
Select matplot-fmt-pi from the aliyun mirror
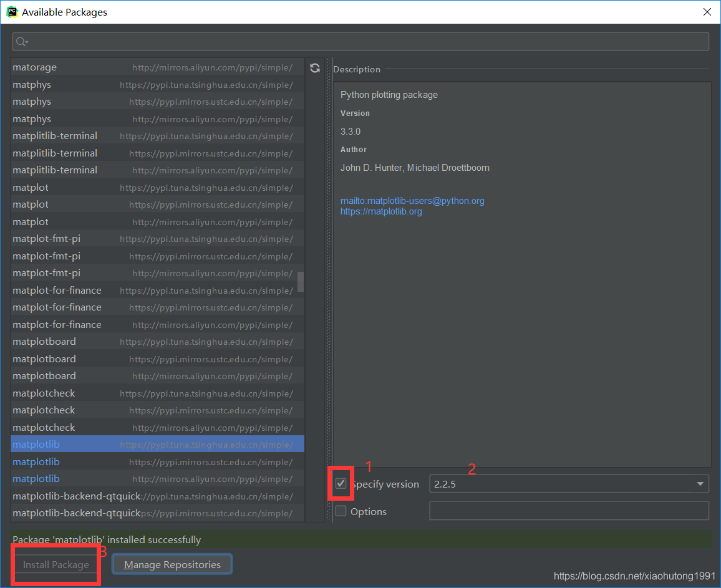tap(157, 273)
